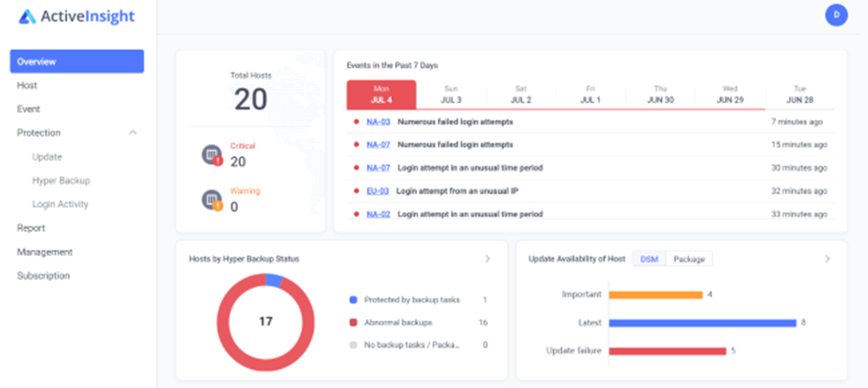Go to Host in sidebar

(x=28, y=86)
